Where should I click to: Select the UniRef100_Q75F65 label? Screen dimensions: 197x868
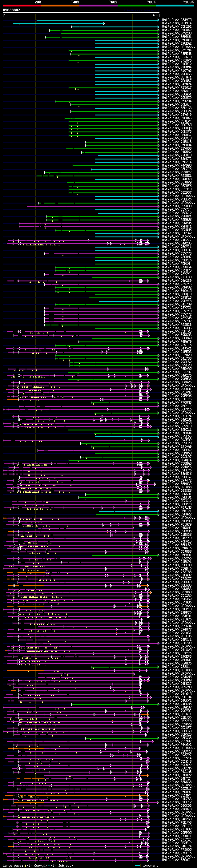pyautogui.click(x=177, y=436)
